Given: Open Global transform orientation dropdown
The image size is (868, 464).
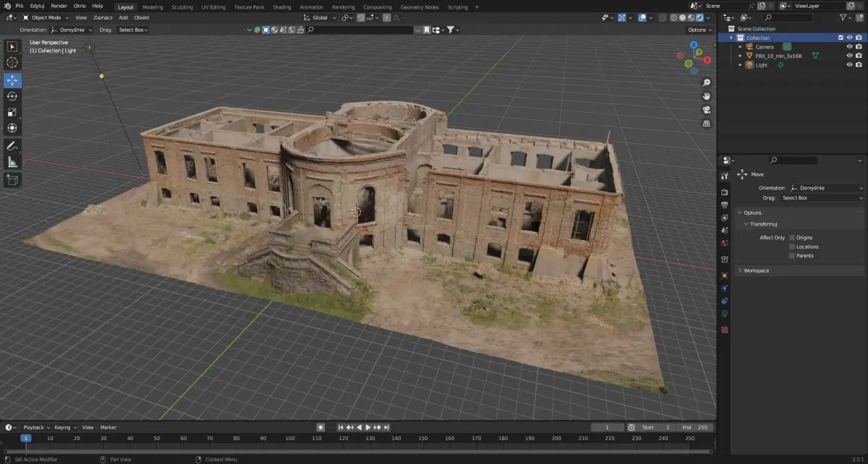Looking at the screenshot, I should 319,17.
